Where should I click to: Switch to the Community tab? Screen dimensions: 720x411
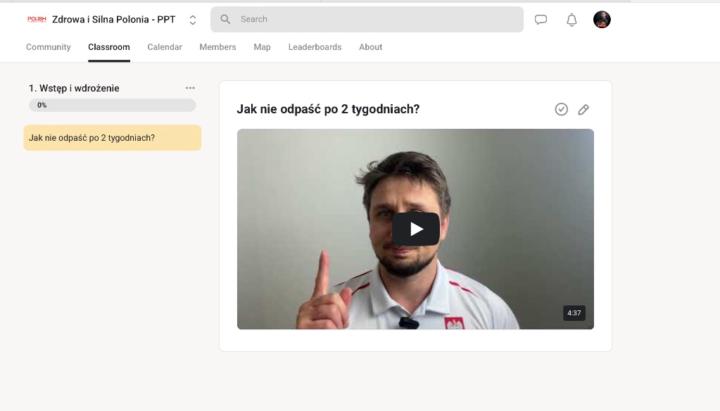pyautogui.click(x=48, y=47)
